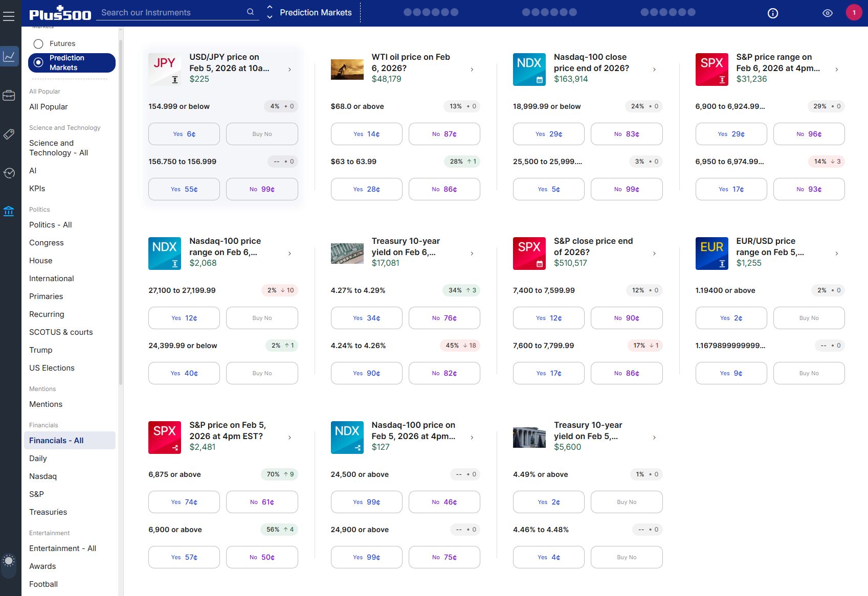Click the Search our Instruments field

(x=169, y=12)
